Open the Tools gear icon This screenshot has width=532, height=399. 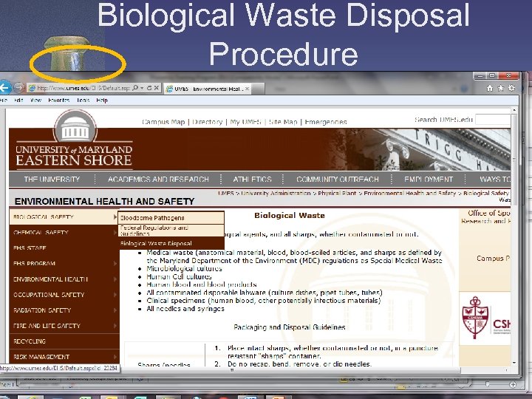[x=511, y=88]
